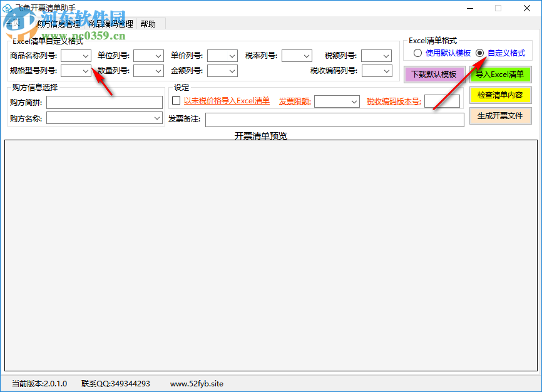Open the 发票限额 dropdown
The image size is (542, 392).
point(337,101)
